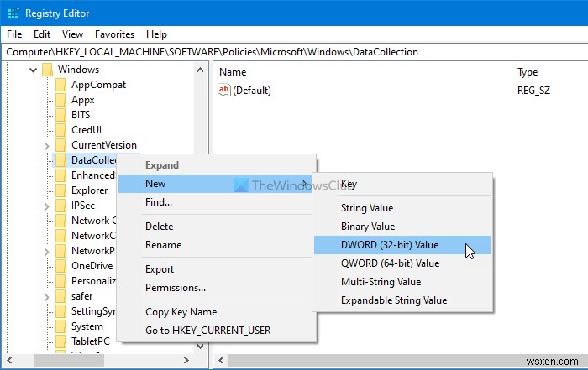The height and width of the screenshot is (370, 588).
Task: Click the Appx folder icon
Action: [x=60, y=100]
